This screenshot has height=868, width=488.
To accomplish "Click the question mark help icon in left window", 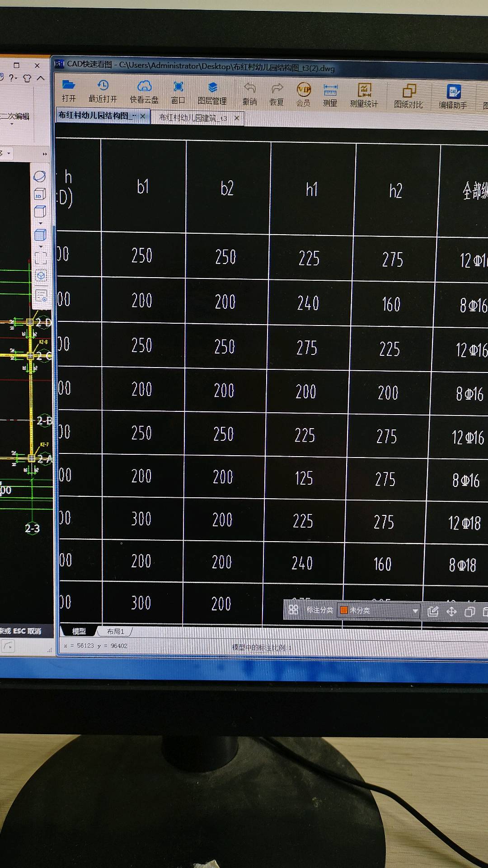I will point(13,78).
